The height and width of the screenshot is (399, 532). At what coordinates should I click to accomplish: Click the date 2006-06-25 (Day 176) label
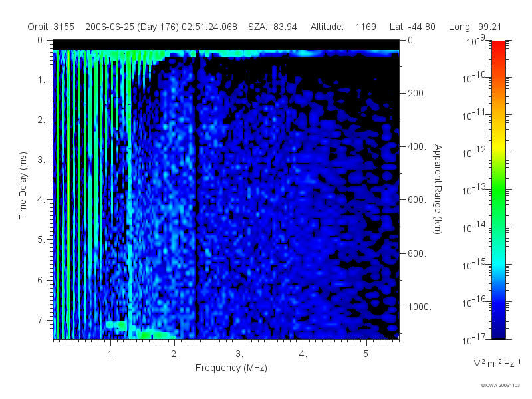point(132,27)
